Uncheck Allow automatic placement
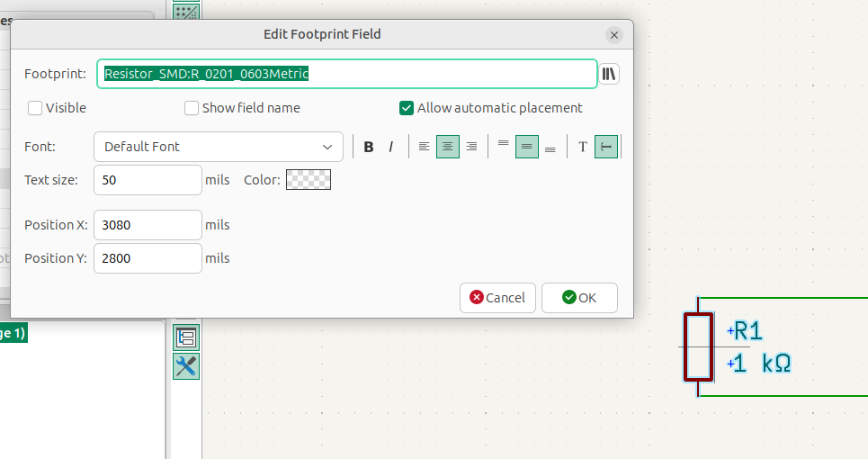 [x=407, y=108]
